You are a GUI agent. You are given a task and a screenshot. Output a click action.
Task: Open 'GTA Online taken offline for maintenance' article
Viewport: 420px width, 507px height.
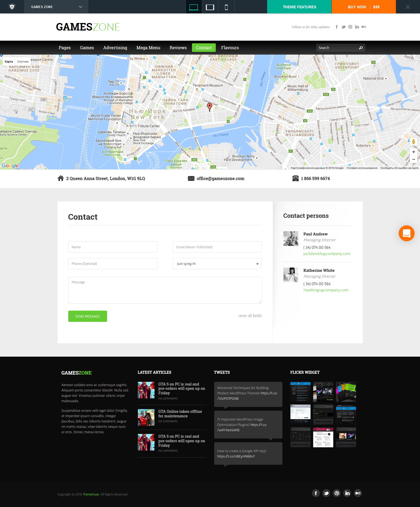[x=180, y=414]
